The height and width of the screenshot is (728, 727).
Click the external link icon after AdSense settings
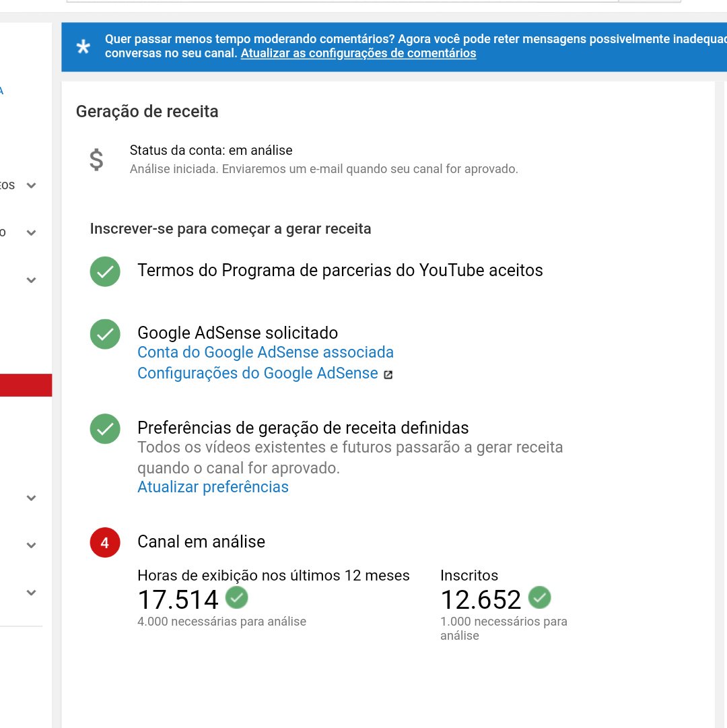tap(388, 374)
